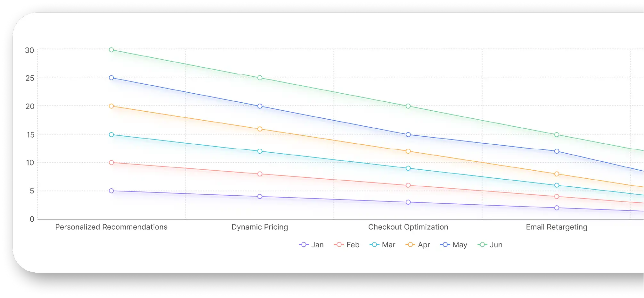Toggle the Jun series in legend
Viewport: 644px width, 298px height.
[x=490, y=245]
